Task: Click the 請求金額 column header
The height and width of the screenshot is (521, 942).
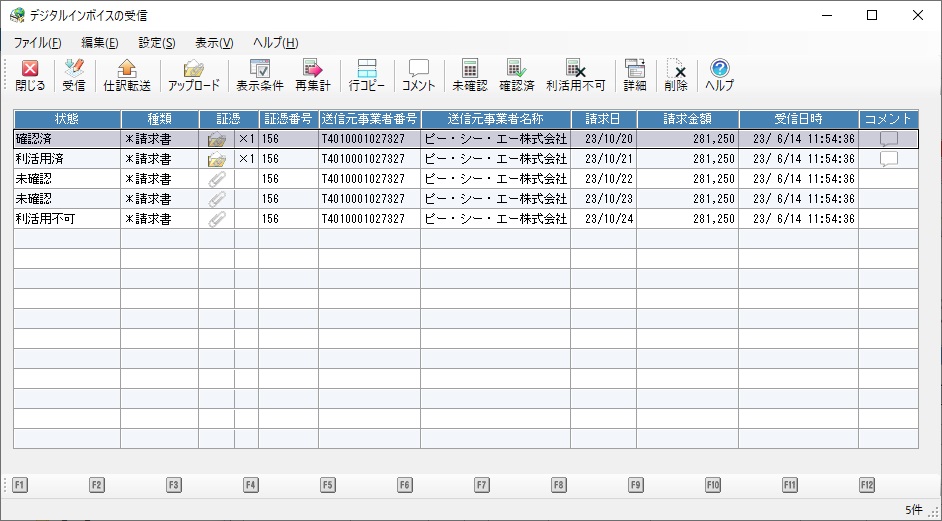Action: click(x=688, y=119)
